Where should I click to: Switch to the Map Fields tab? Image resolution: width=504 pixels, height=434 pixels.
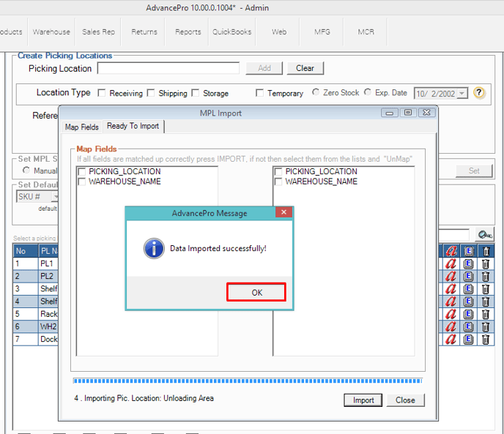click(x=81, y=127)
